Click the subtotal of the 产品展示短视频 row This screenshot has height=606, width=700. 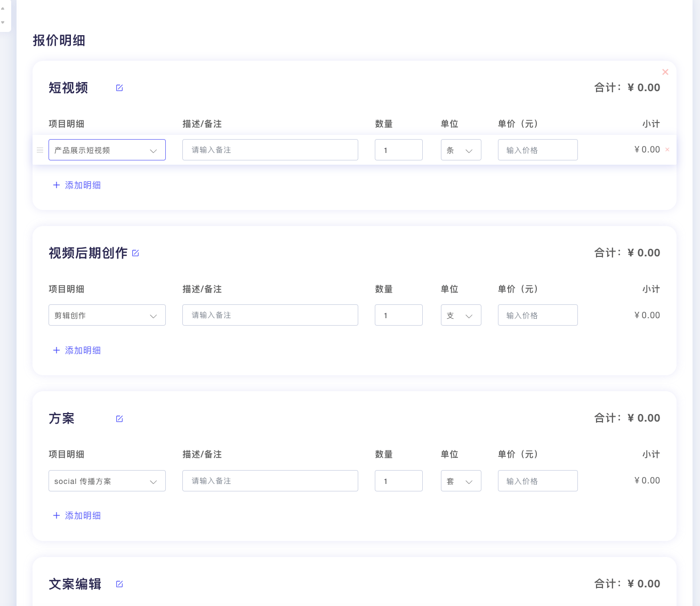point(647,150)
